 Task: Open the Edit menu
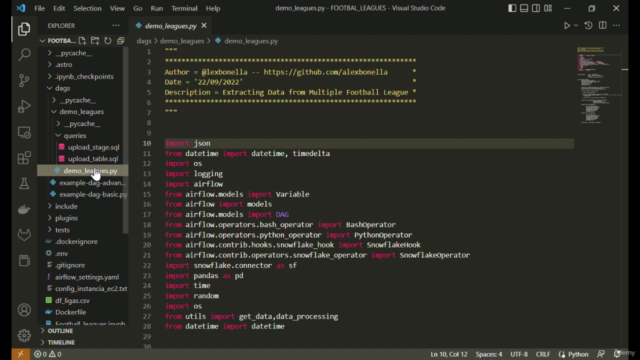click(59, 8)
